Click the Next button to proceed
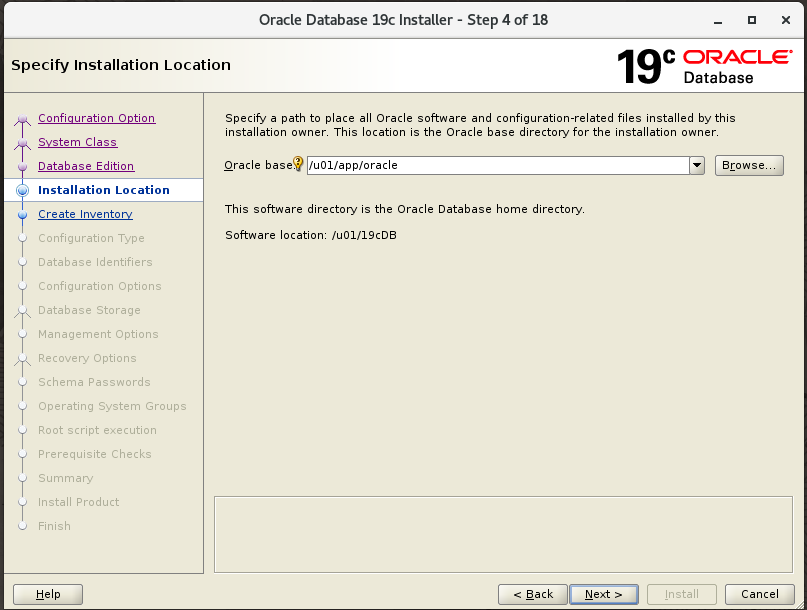The image size is (807, 610). pyautogui.click(x=603, y=593)
